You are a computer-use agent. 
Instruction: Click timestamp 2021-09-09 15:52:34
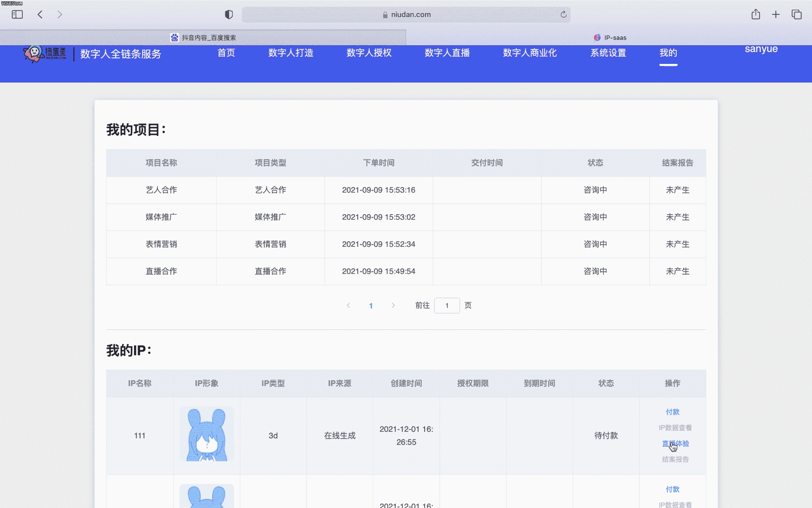(x=379, y=244)
